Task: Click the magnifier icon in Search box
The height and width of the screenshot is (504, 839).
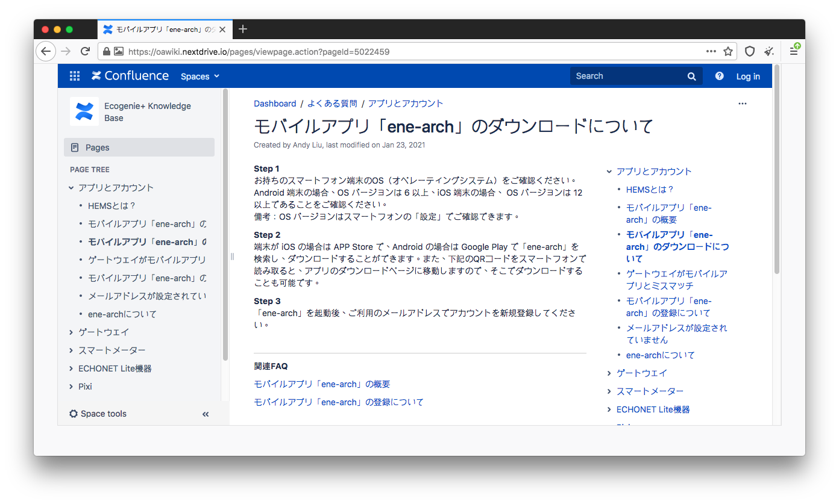Action: (x=691, y=76)
